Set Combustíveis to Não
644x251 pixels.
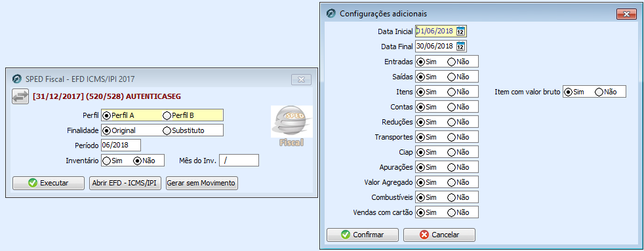(x=458, y=197)
